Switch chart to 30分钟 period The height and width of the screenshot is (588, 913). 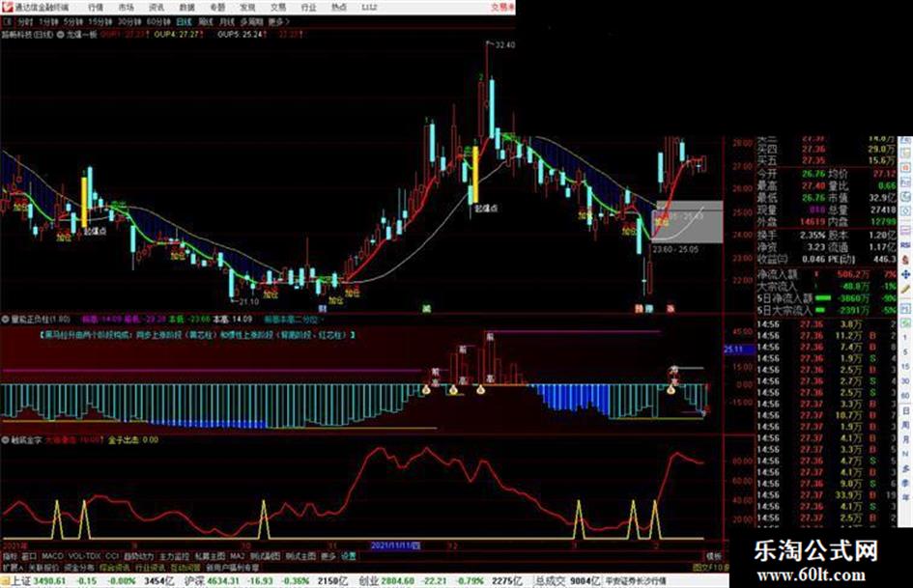click(129, 22)
